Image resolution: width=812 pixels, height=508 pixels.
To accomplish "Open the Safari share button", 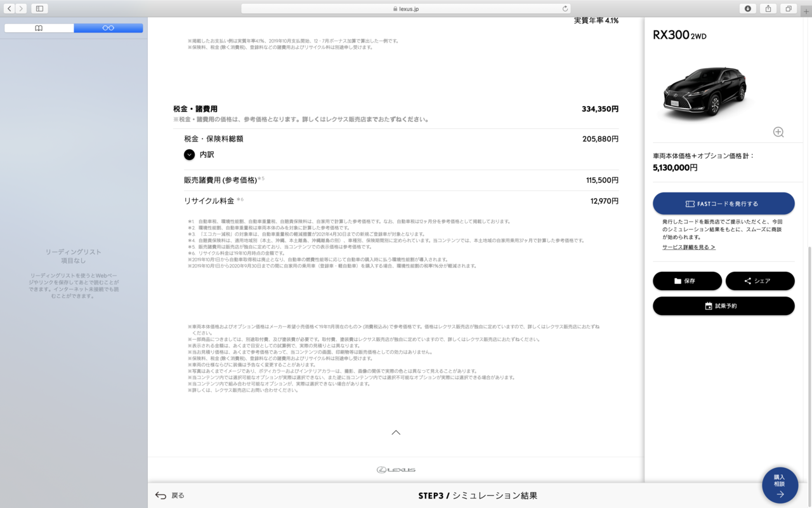I will 768,8.
